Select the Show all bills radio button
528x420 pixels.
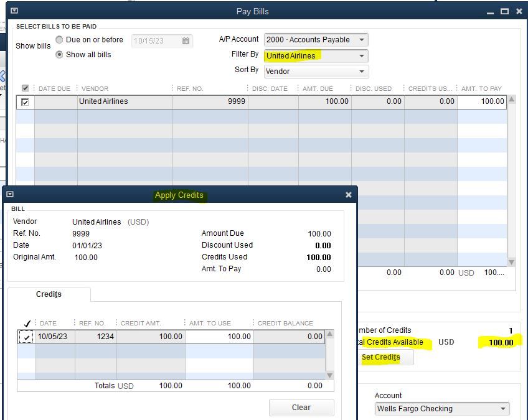59,55
